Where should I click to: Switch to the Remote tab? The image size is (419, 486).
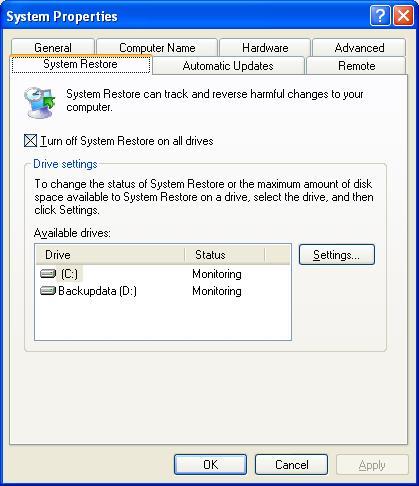[356, 66]
